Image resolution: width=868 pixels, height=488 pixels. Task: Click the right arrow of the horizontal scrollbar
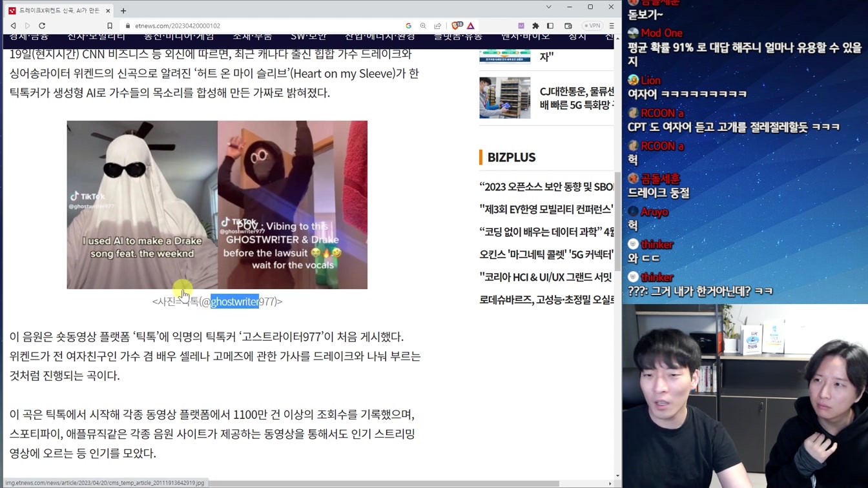(x=610, y=483)
